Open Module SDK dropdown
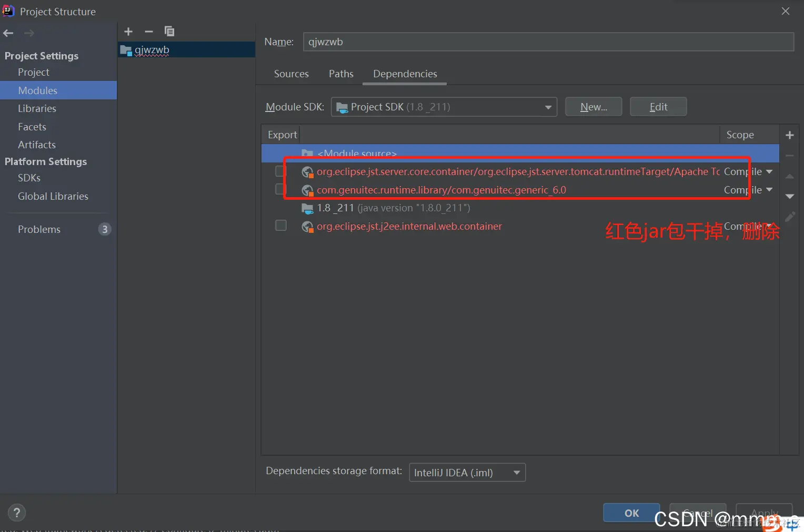 tap(444, 107)
